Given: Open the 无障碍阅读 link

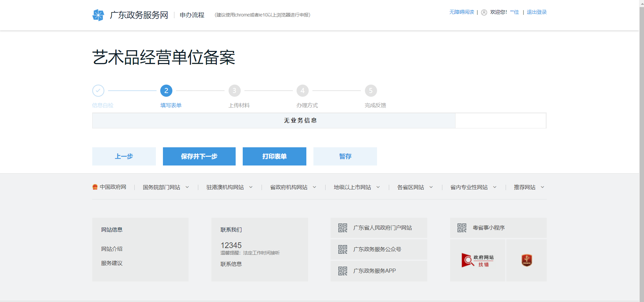Looking at the screenshot, I should [x=462, y=12].
